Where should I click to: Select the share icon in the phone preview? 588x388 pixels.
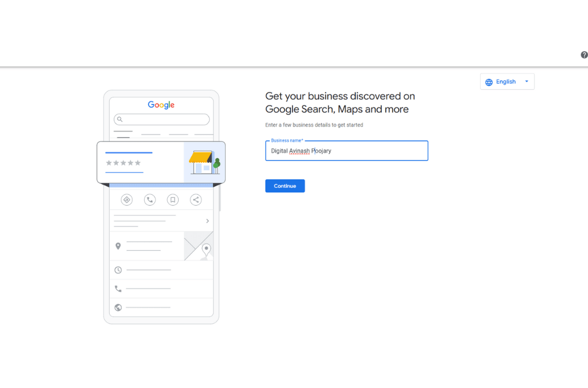196,199
